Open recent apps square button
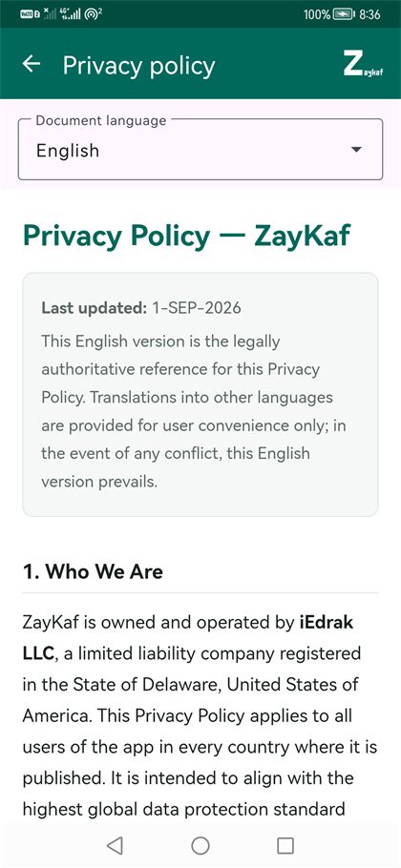Viewport: 401px width, 868px height. [x=285, y=845]
